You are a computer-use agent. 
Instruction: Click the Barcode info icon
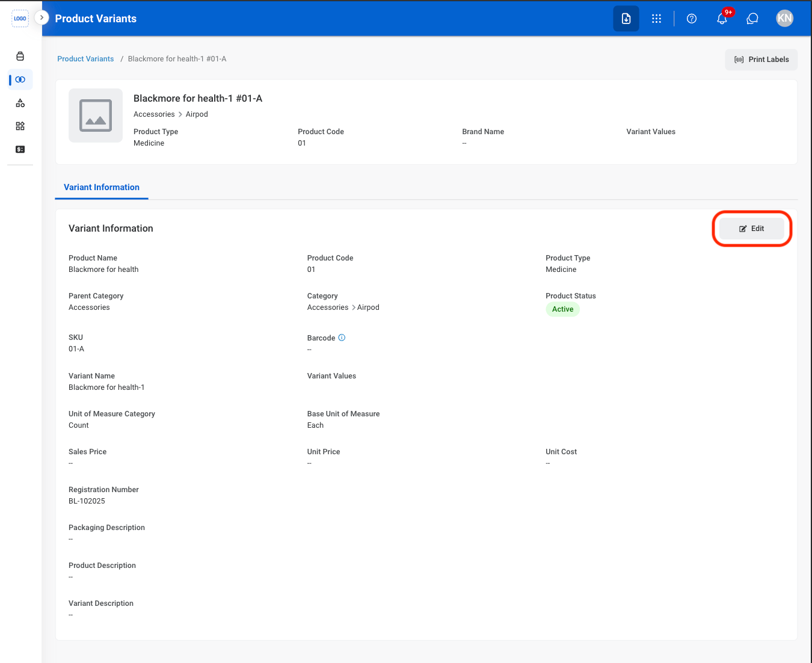click(x=342, y=338)
